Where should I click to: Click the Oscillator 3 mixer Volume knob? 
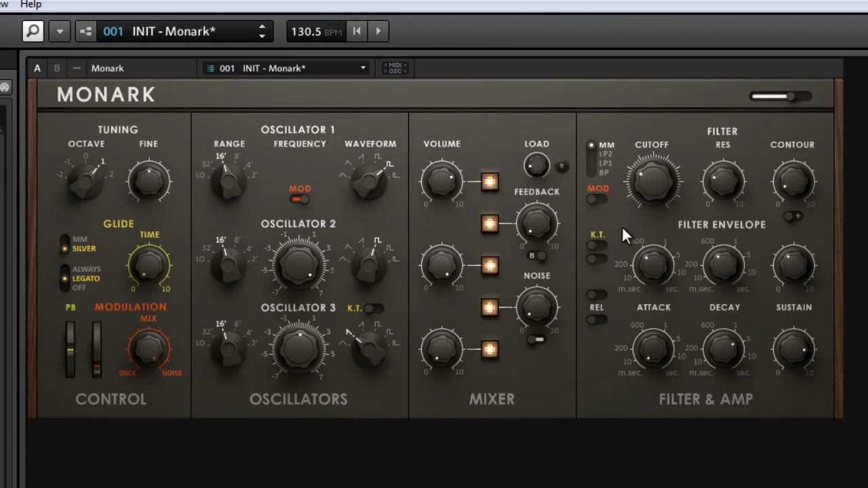pyautogui.click(x=442, y=348)
